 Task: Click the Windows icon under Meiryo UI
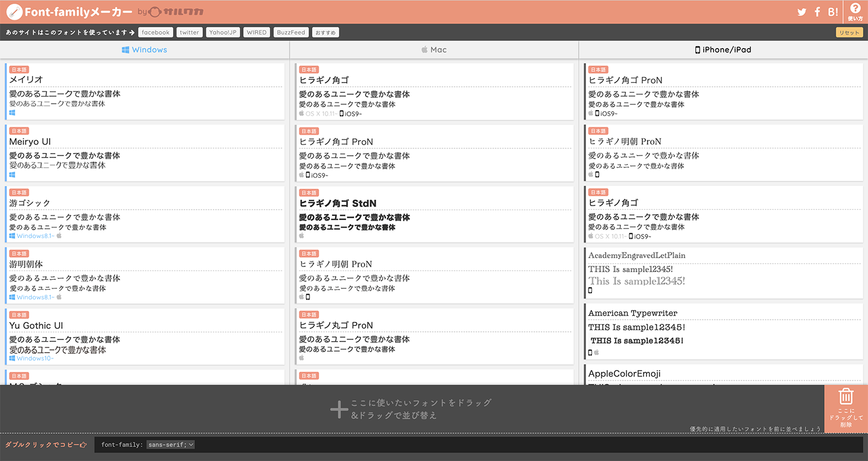(x=12, y=175)
